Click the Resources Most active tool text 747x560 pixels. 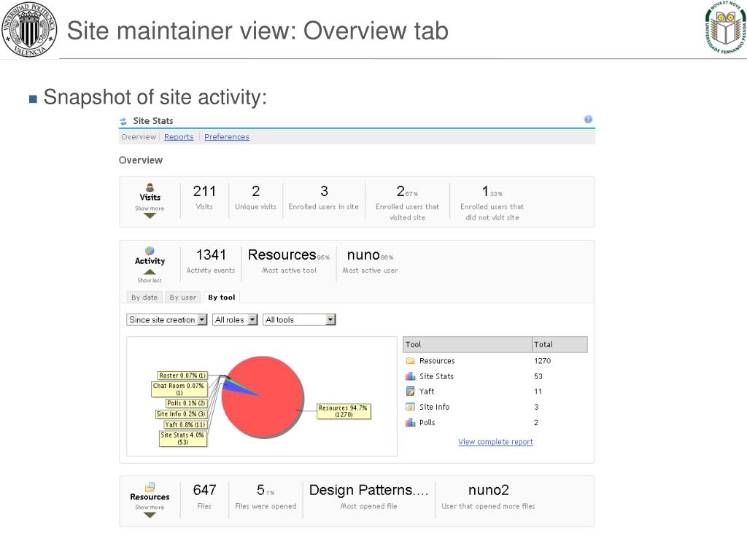coord(282,254)
